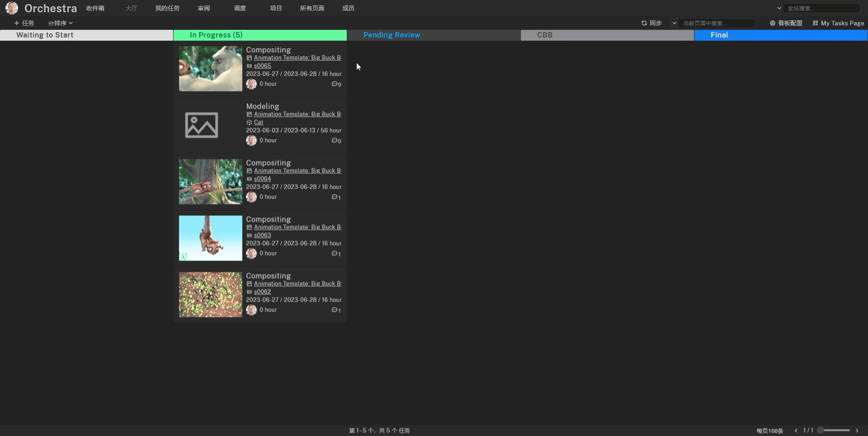
Task: Open shot link s0064
Action: click(263, 179)
